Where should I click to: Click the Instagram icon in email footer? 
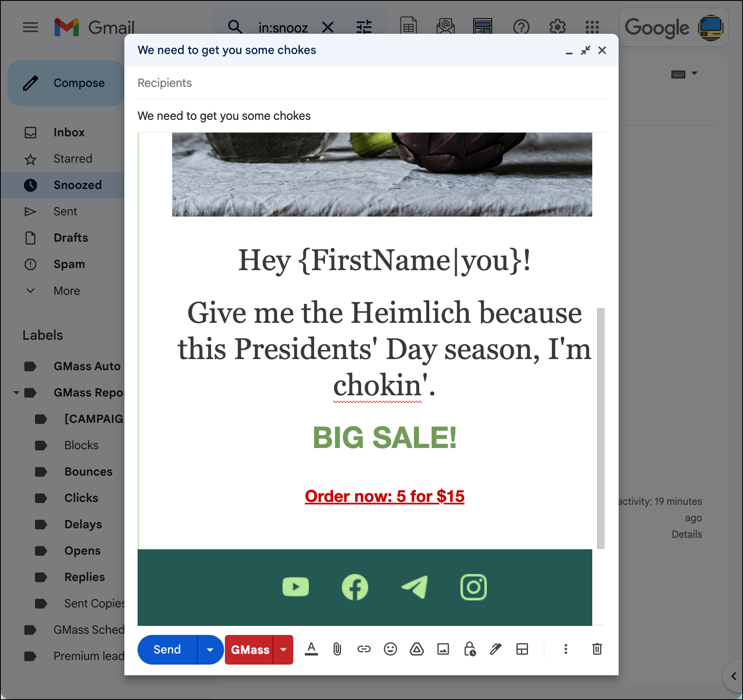click(x=474, y=587)
